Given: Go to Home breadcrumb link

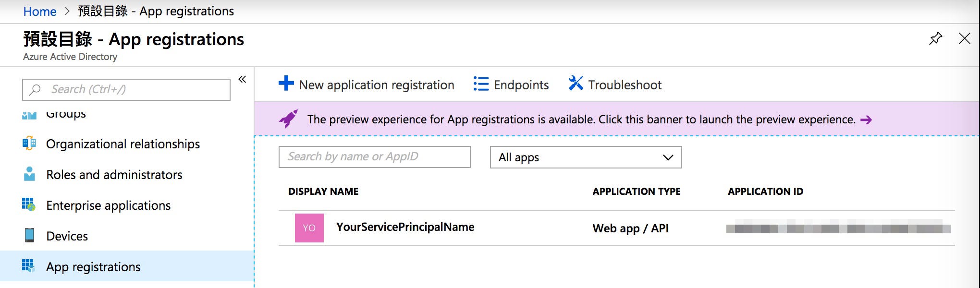Looking at the screenshot, I should click(40, 12).
